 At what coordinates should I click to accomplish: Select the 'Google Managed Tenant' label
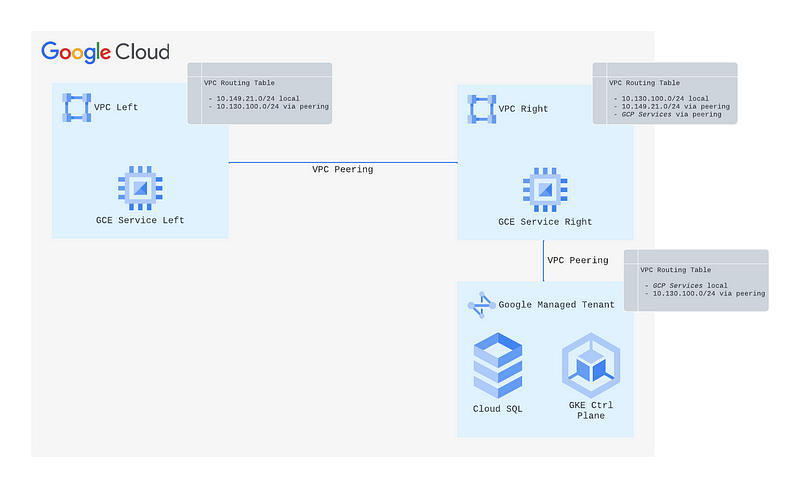pos(556,305)
